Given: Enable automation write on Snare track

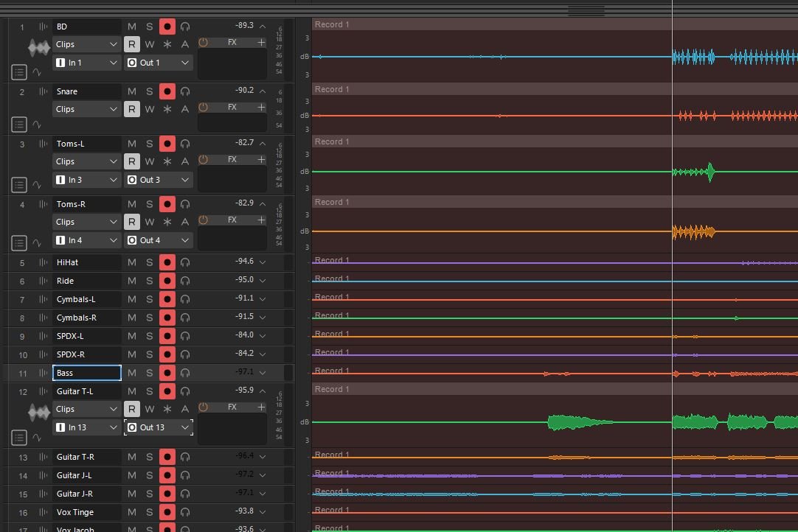Looking at the screenshot, I should coord(149,109).
